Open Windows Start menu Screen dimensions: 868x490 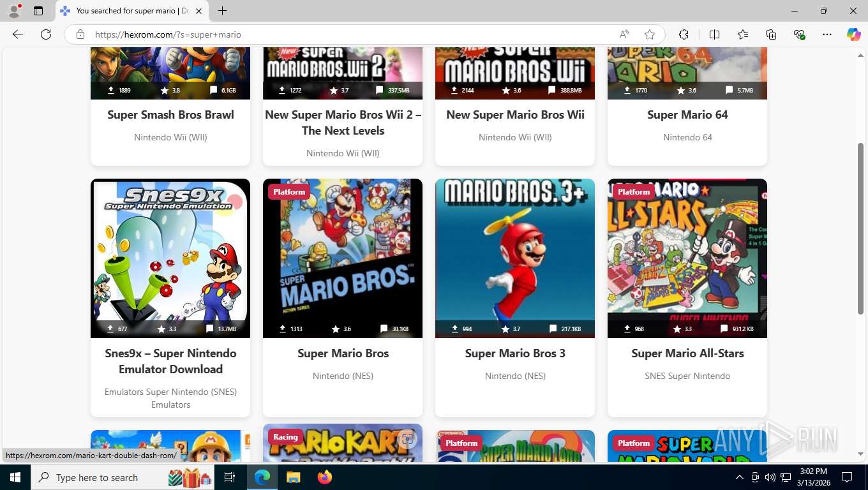click(15, 477)
